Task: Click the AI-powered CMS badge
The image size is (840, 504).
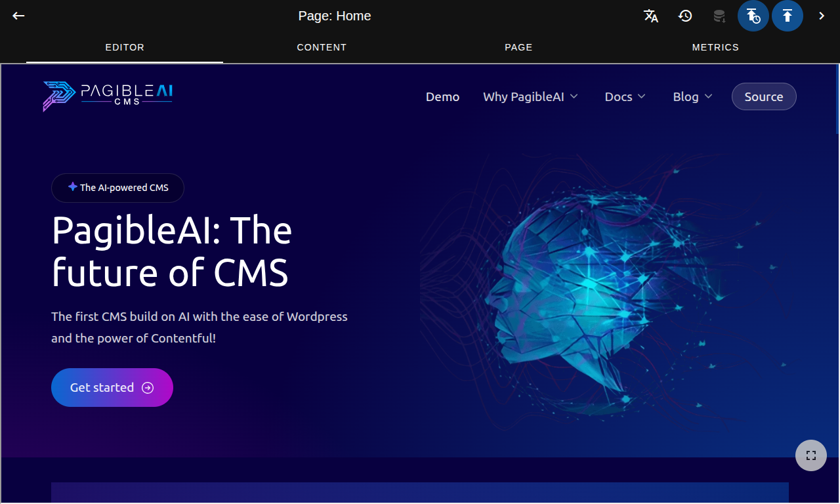Action: [117, 188]
